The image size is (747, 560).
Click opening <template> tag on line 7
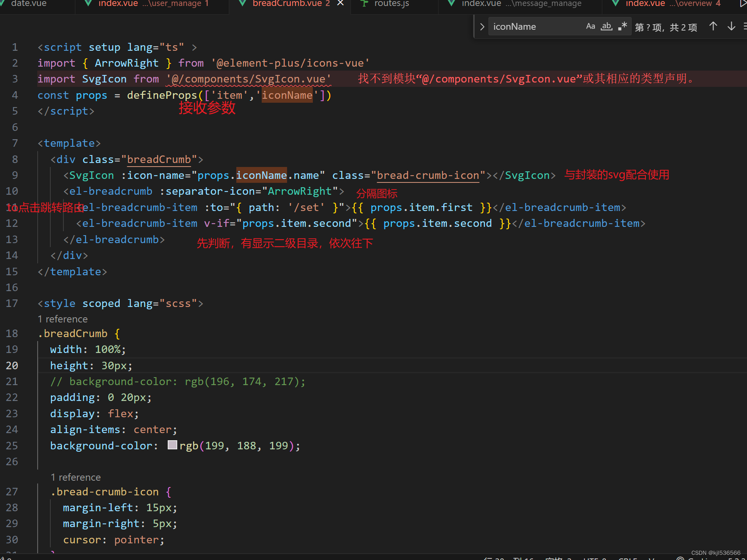point(69,143)
